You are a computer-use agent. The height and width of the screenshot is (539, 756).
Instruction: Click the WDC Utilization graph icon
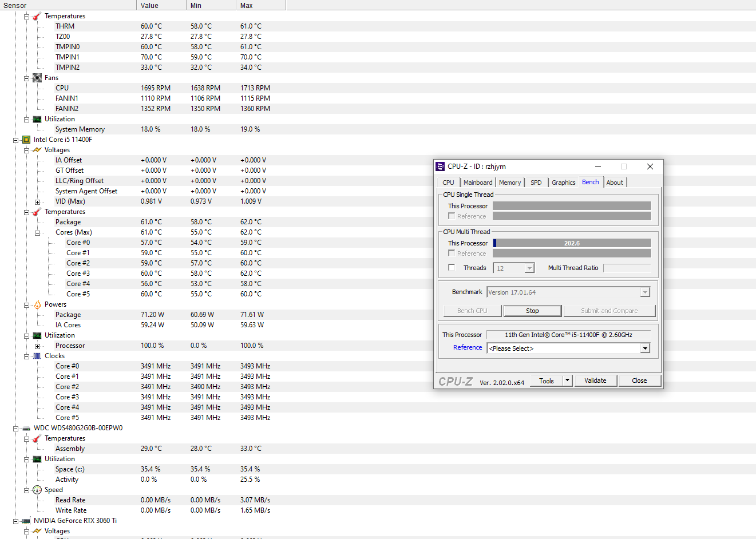(37, 459)
